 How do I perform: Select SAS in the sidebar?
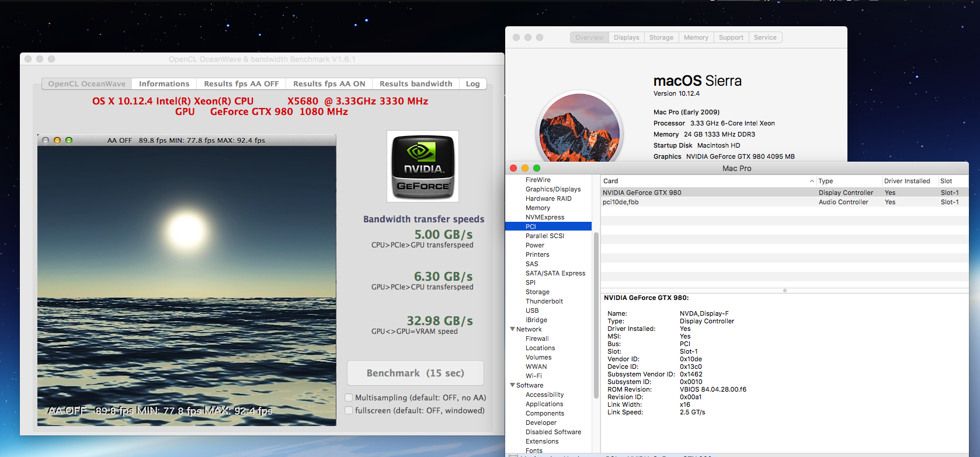click(532, 264)
